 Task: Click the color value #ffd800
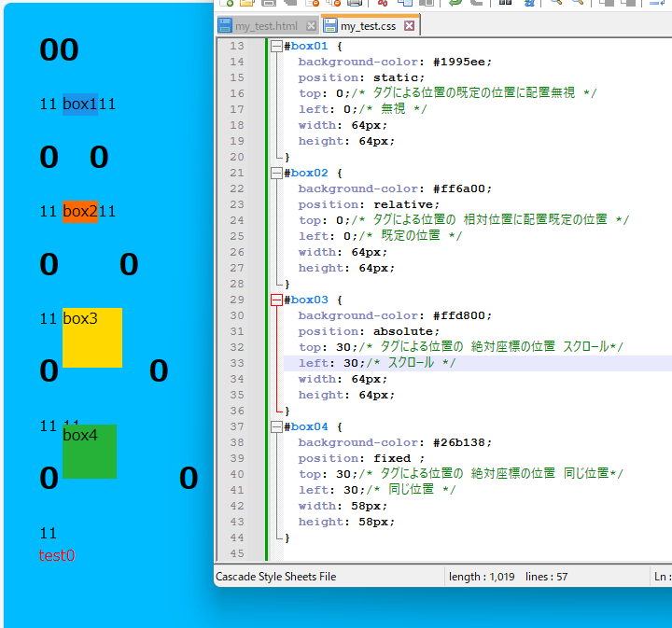coord(459,315)
